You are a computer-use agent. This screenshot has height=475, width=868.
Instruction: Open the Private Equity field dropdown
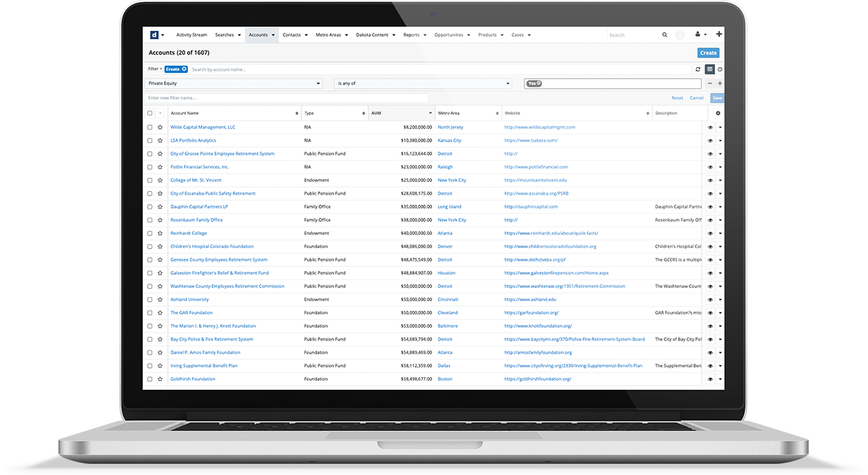tap(233, 83)
